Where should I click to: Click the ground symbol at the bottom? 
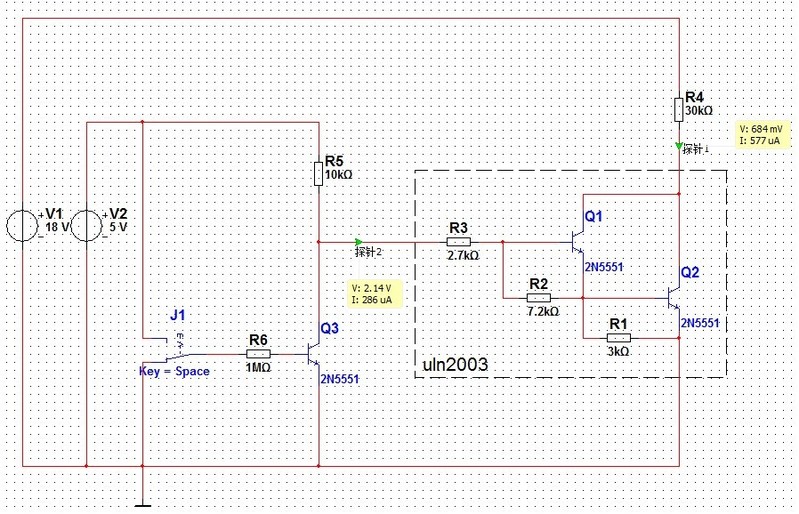point(143,502)
